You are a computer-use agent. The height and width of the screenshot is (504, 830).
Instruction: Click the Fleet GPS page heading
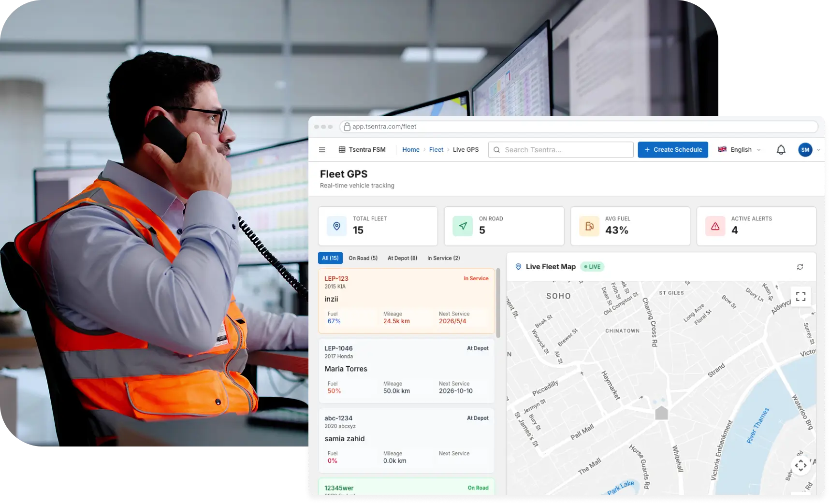tap(344, 174)
